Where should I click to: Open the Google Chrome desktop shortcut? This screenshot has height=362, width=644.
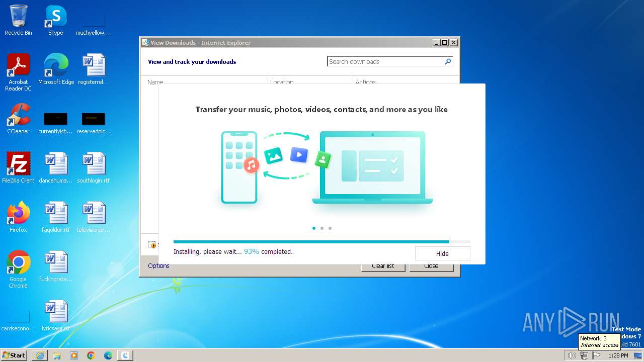pos(18,269)
